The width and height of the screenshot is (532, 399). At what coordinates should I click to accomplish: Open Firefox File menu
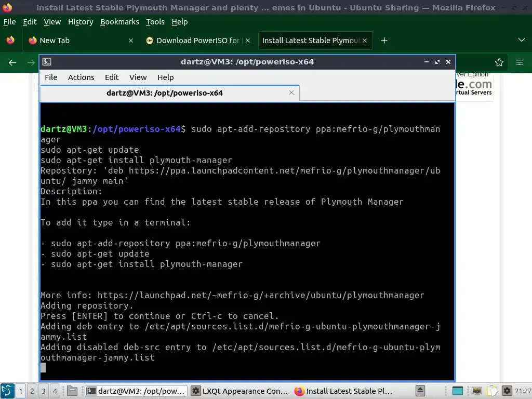tap(9, 22)
